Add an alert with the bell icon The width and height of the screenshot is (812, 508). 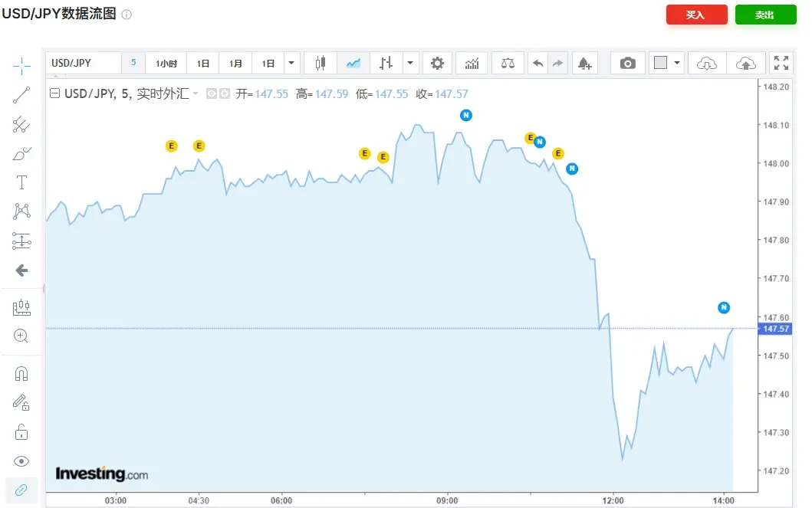[584, 63]
